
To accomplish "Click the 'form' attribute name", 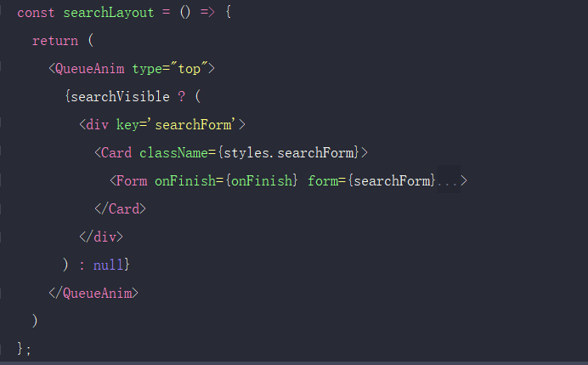I will point(323,181).
